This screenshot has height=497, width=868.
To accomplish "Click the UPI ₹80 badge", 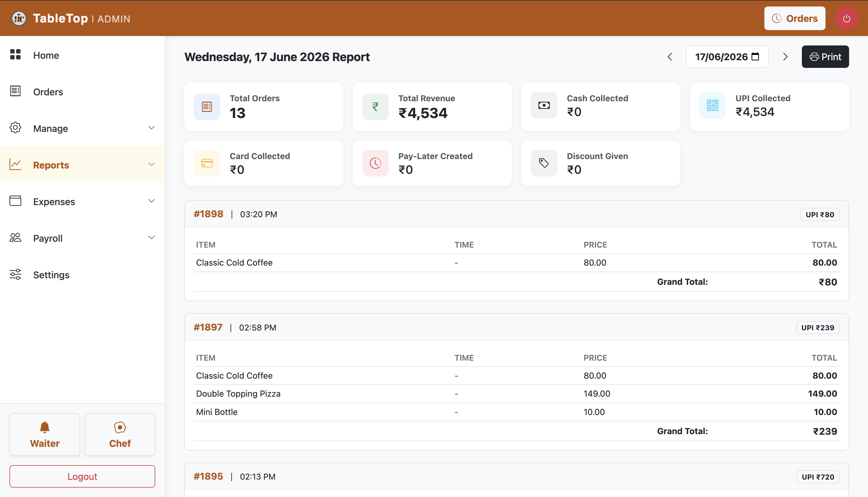I will click(820, 214).
